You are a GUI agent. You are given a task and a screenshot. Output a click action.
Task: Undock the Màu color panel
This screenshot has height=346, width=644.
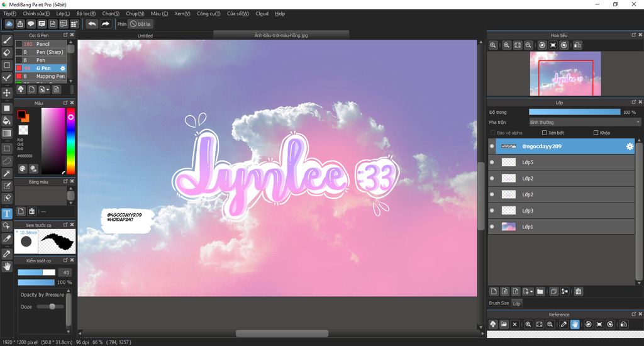(65, 103)
